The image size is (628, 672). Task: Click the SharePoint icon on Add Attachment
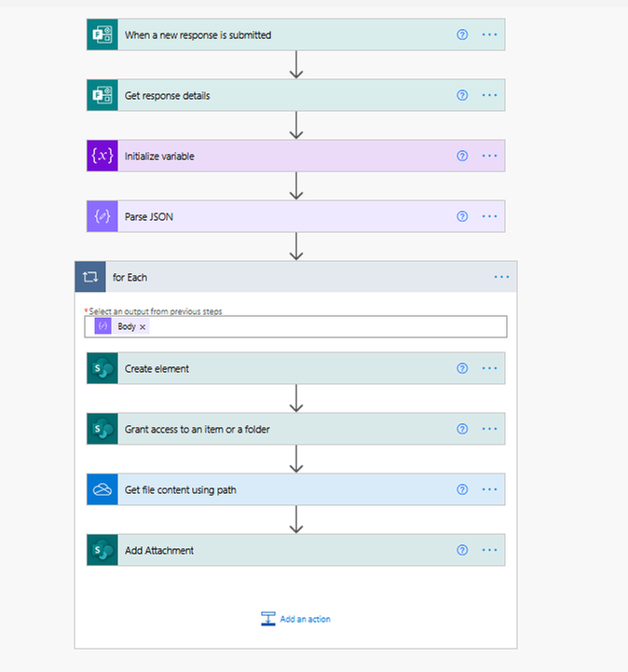coord(102,550)
